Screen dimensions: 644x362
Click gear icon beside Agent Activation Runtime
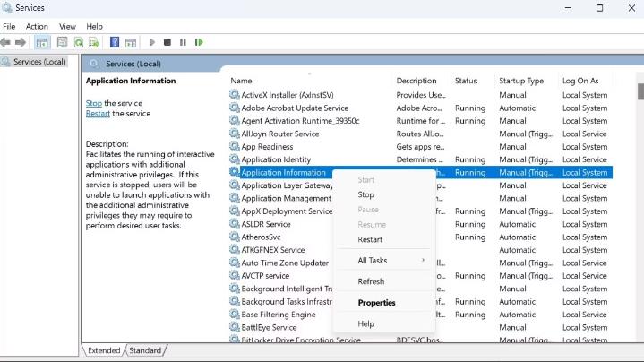click(x=235, y=120)
